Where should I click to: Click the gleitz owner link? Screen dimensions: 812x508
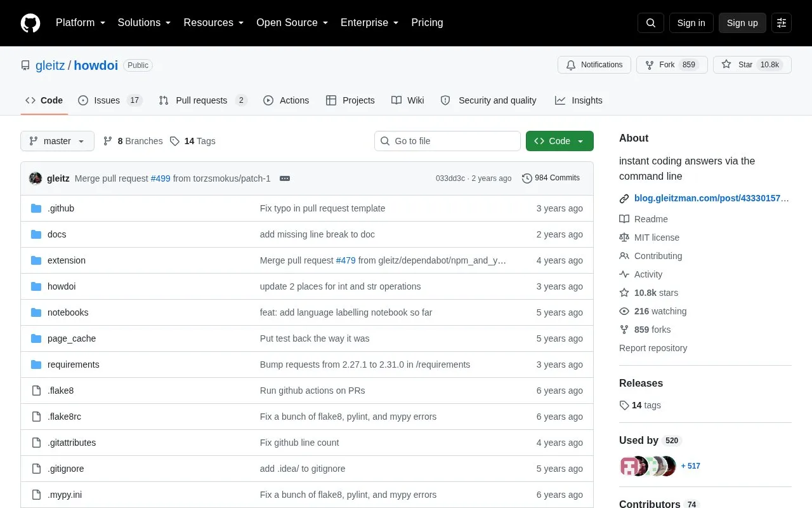(50, 65)
